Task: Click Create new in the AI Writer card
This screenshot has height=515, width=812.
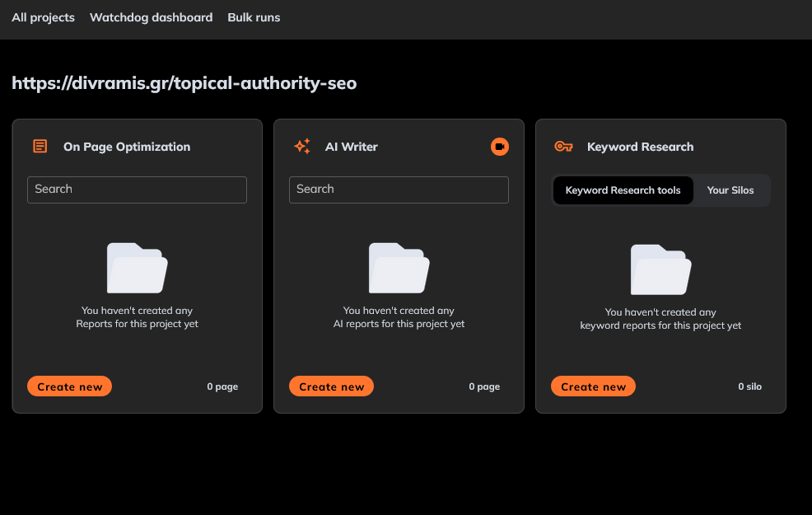Action: [x=331, y=386]
